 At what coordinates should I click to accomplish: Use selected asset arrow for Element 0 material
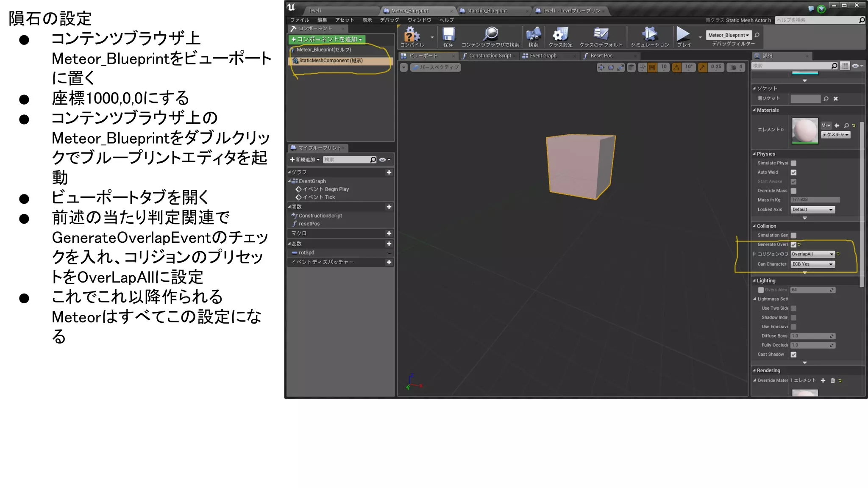(x=837, y=125)
